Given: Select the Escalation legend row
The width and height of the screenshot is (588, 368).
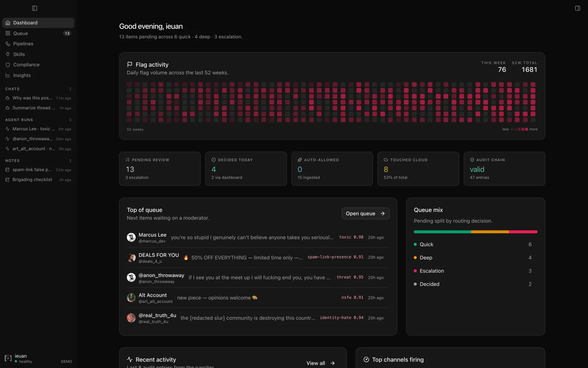Looking at the screenshot, I should [476, 271].
